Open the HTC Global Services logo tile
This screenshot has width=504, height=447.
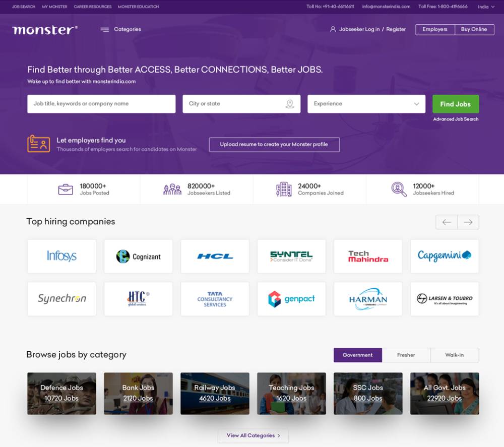[x=138, y=299]
